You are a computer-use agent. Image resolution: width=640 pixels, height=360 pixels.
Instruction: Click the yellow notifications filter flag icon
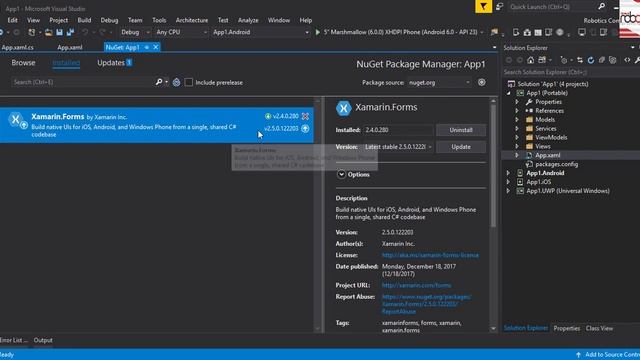click(x=483, y=7)
